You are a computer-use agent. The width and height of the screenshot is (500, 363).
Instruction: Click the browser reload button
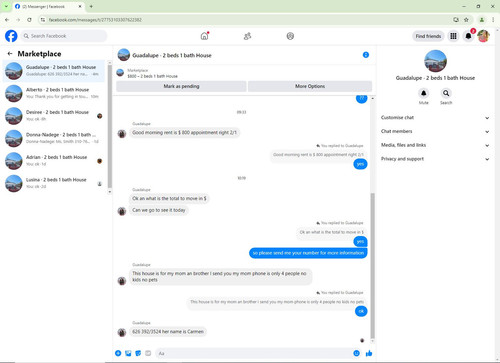[x=29, y=20]
